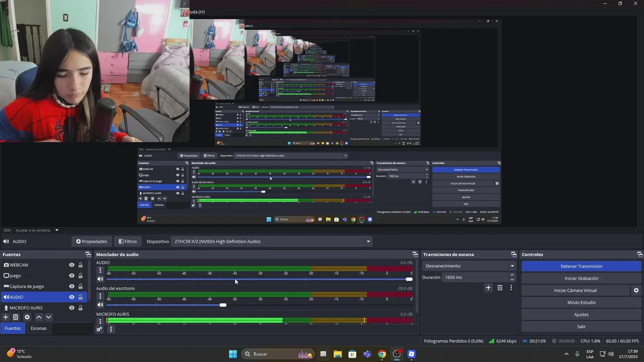Decrease the transition duration with the down arrow
The height and width of the screenshot is (362, 644).
(x=512, y=280)
